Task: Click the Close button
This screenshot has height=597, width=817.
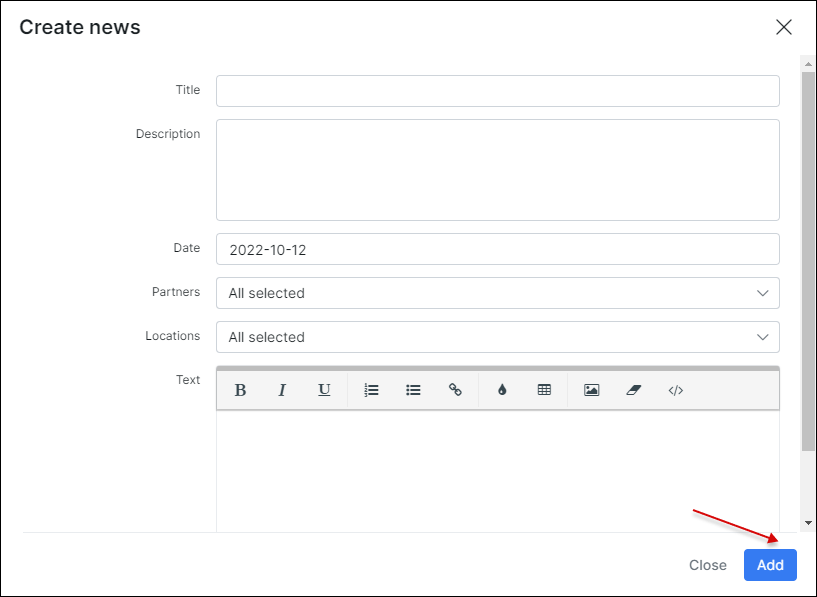Action: click(708, 565)
